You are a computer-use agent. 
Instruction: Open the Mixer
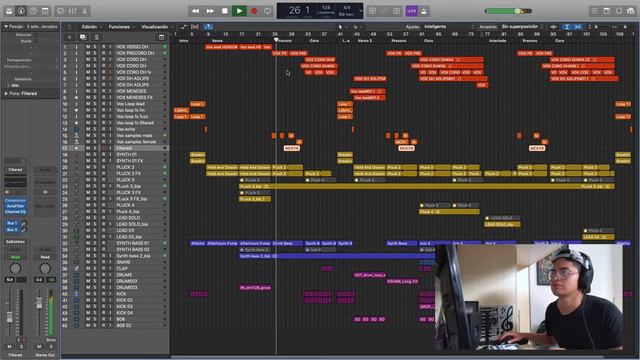point(73,11)
